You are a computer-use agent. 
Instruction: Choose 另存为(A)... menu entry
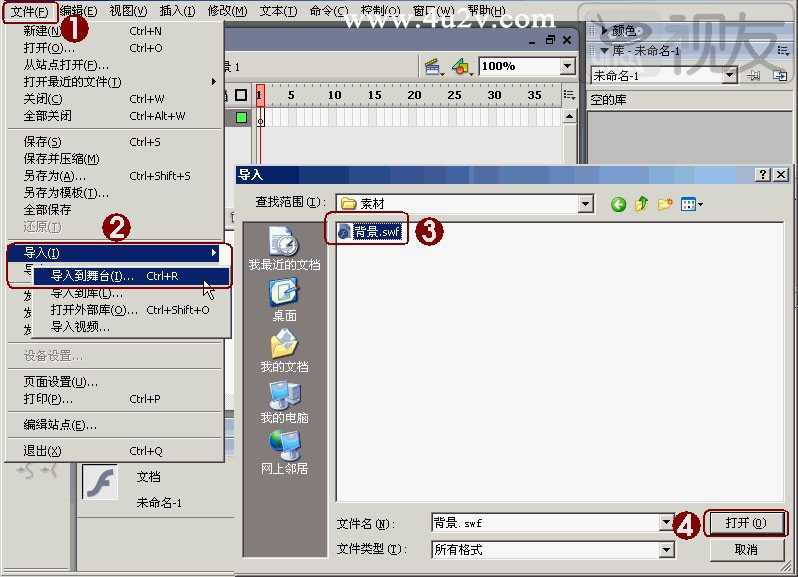pos(115,176)
